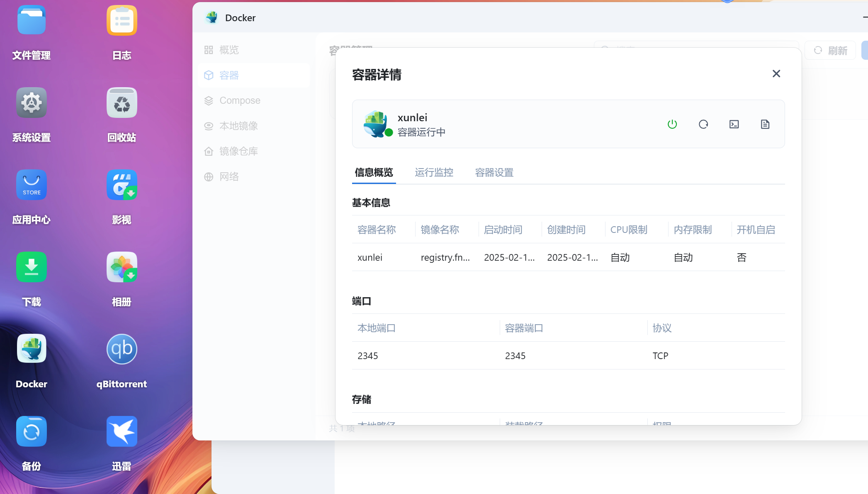Viewport: 868px width, 494px height.
Task: Click the Docker whale icon in title bar
Action: click(212, 17)
